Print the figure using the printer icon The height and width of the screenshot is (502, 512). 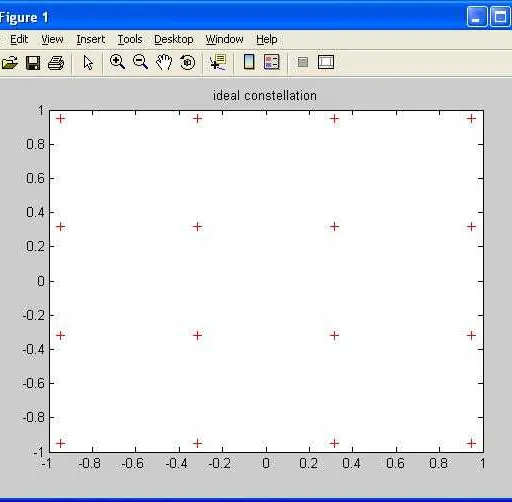click(x=56, y=63)
